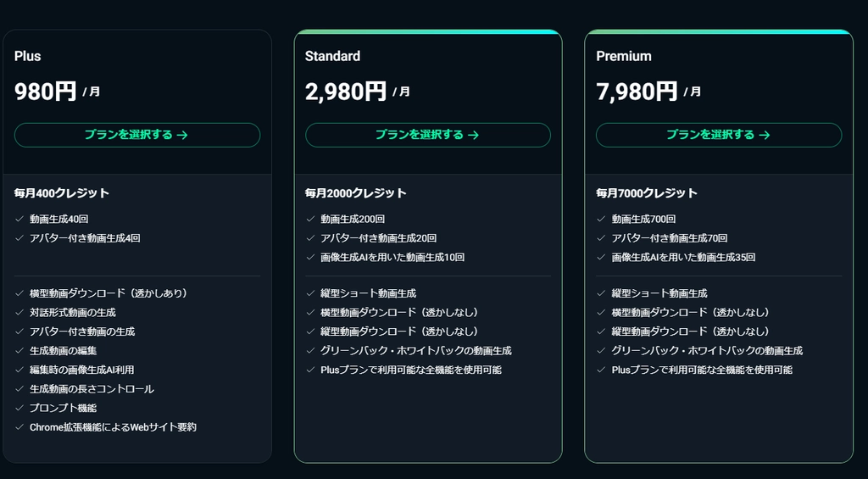Click 画像生成AIを用いた動画生成35回 feature text
The height and width of the screenshot is (479, 868).
pos(684,258)
